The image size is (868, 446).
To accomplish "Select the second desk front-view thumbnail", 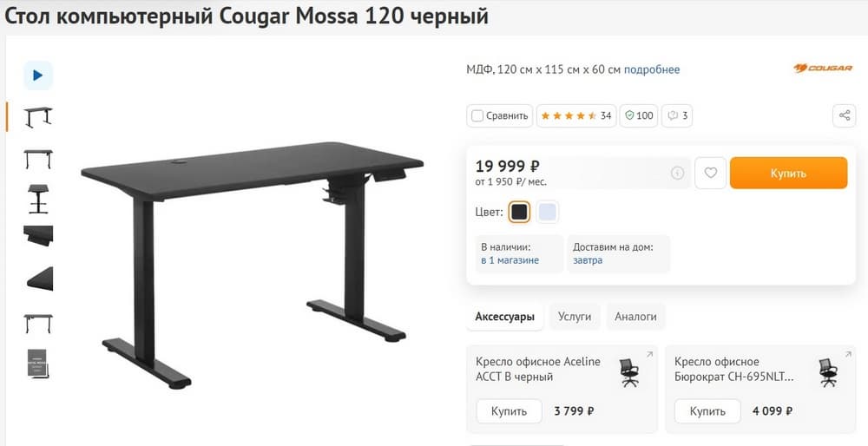I will tap(38, 159).
